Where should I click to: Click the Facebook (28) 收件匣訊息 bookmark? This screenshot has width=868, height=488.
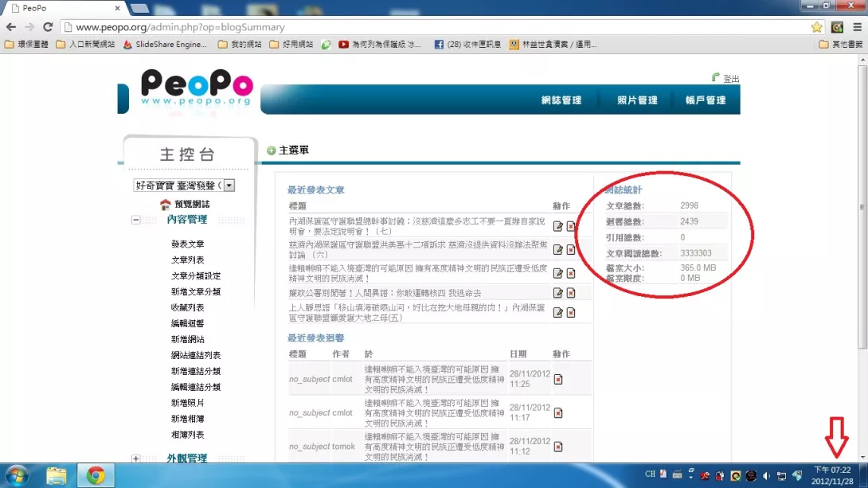pyautogui.click(x=467, y=45)
